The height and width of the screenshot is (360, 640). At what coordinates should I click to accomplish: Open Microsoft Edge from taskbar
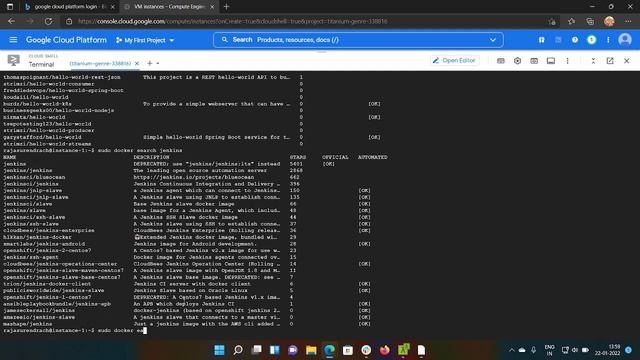[x=329, y=350]
